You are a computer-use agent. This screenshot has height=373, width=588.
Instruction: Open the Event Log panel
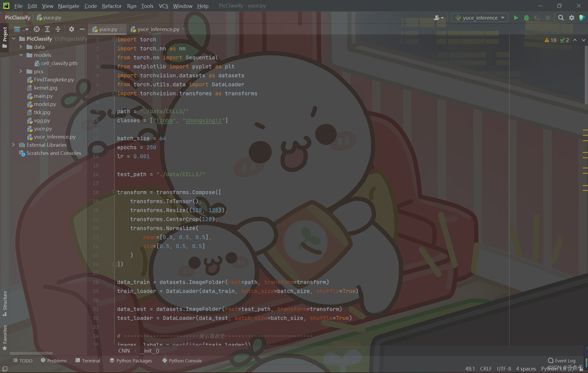(x=562, y=360)
